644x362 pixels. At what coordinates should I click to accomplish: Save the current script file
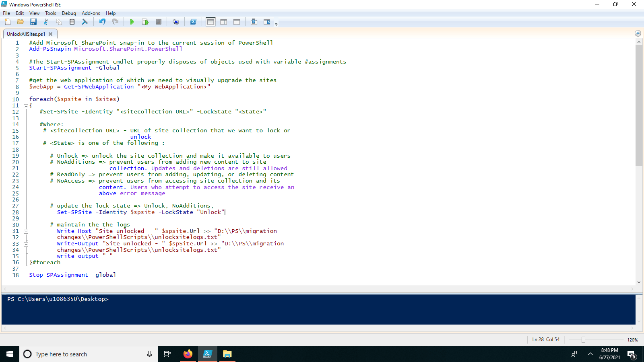click(33, 22)
